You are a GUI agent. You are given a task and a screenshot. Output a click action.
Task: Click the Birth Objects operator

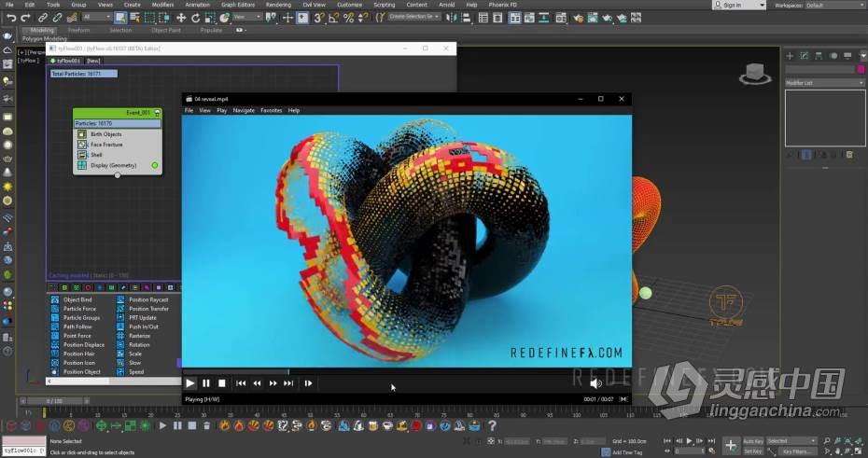[x=105, y=134]
